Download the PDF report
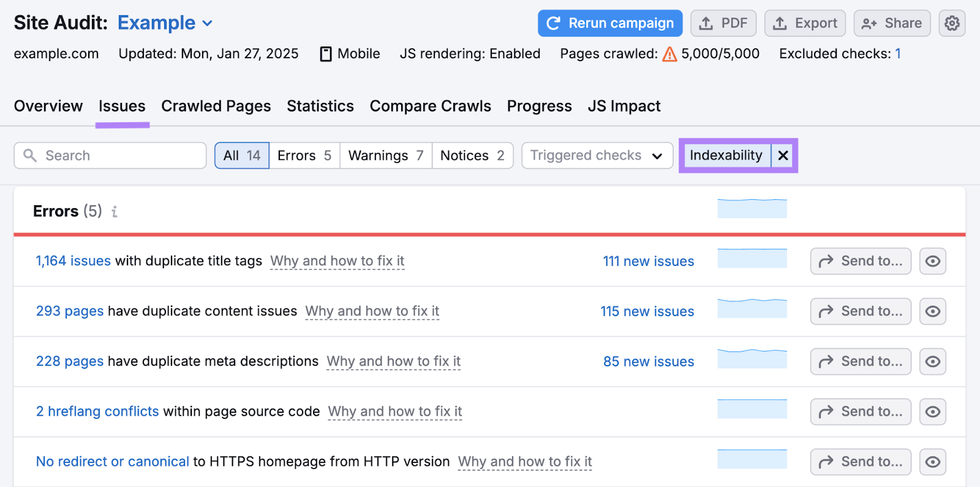The width and height of the screenshot is (980, 487). coord(723,23)
